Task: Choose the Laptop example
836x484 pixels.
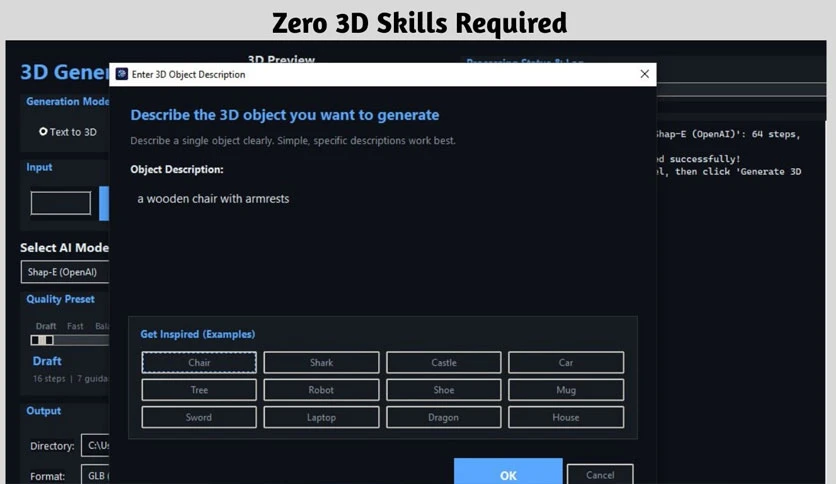Action: pos(321,417)
